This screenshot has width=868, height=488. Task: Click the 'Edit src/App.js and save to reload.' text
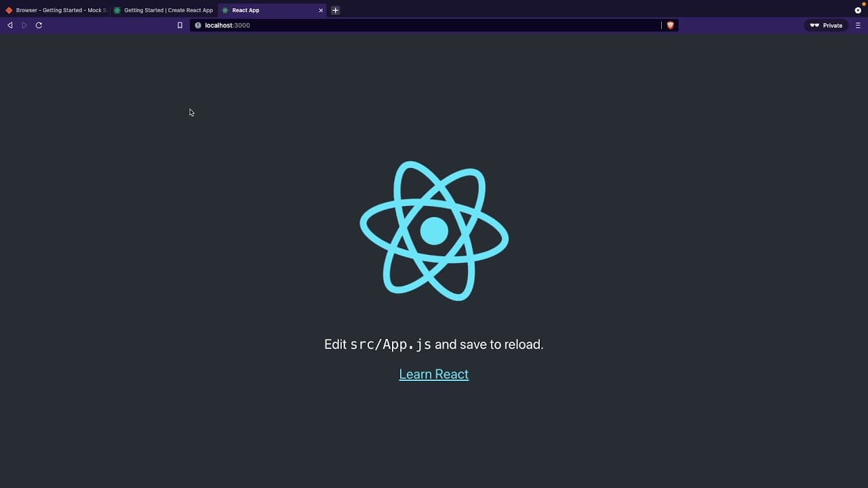(x=434, y=344)
